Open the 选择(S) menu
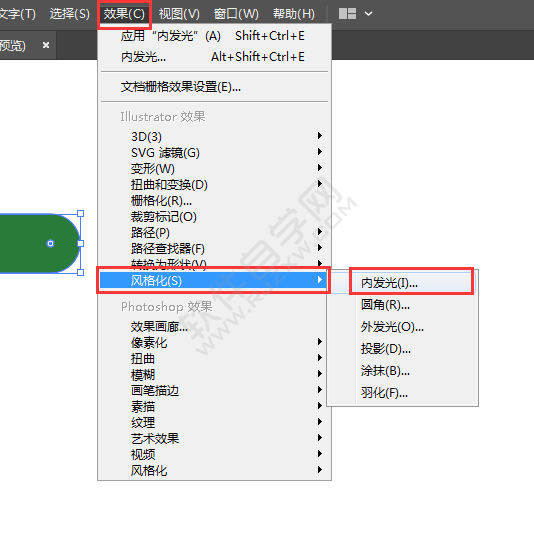 tap(70, 14)
